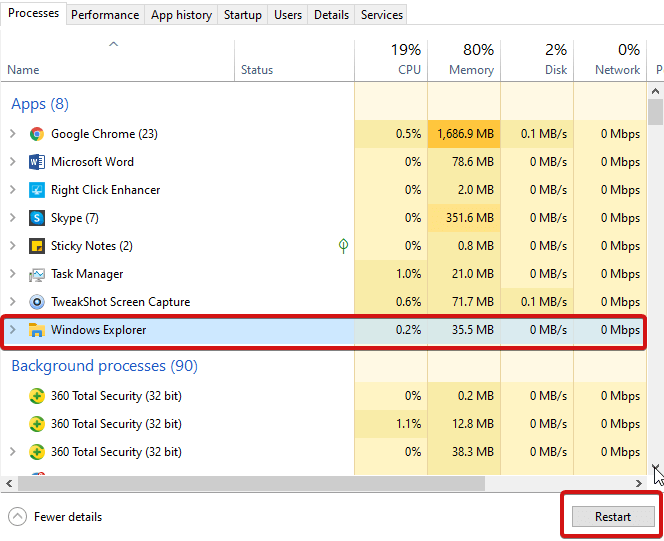Viewport: 664px width, 541px height.
Task: Expand the Task Manager process
Action: pyautogui.click(x=13, y=274)
